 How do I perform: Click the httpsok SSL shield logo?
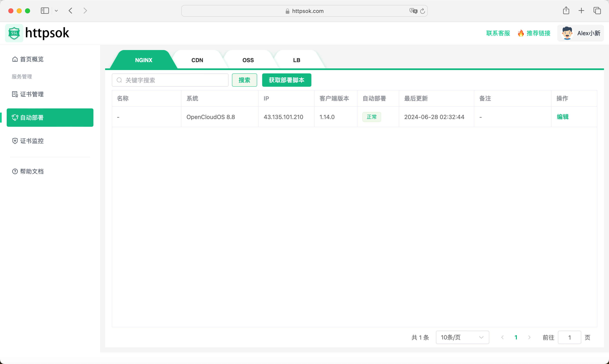click(x=14, y=33)
